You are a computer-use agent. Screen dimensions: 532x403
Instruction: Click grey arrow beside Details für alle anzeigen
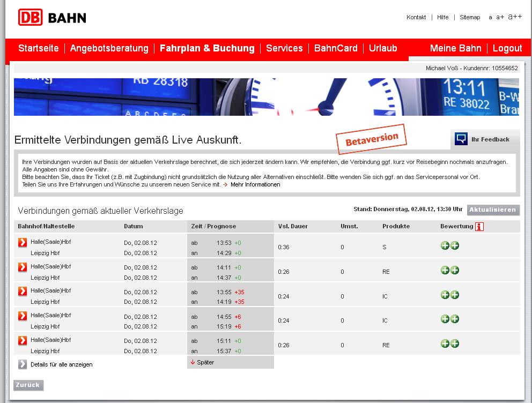pyautogui.click(x=23, y=364)
